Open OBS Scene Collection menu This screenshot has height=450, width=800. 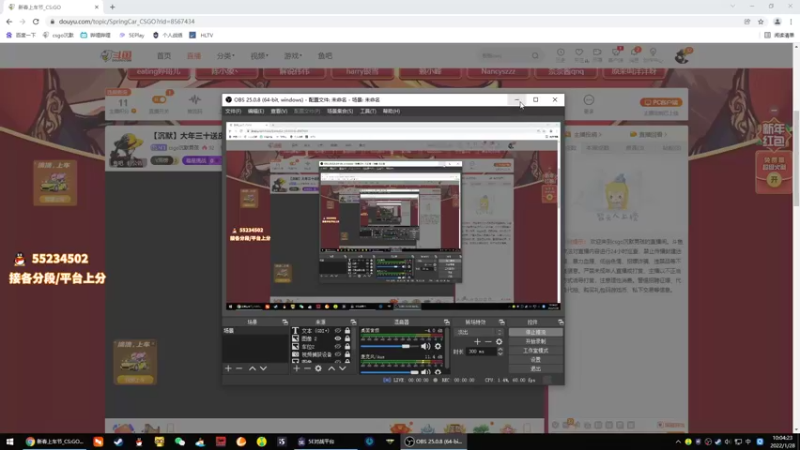pyautogui.click(x=340, y=111)
